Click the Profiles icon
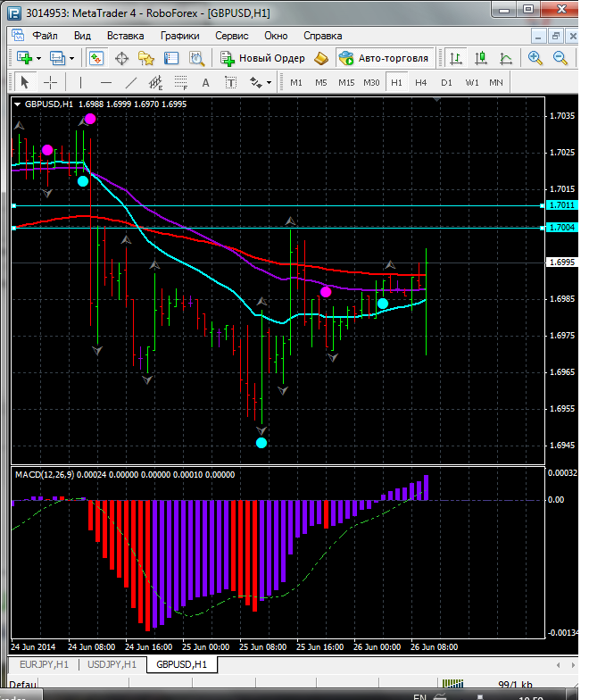 [x=57, y=58]
